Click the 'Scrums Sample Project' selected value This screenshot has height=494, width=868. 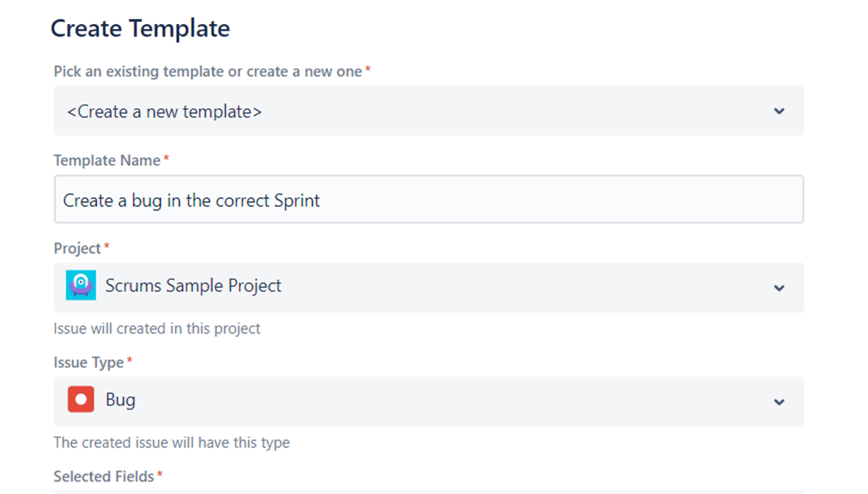[193, 286]
